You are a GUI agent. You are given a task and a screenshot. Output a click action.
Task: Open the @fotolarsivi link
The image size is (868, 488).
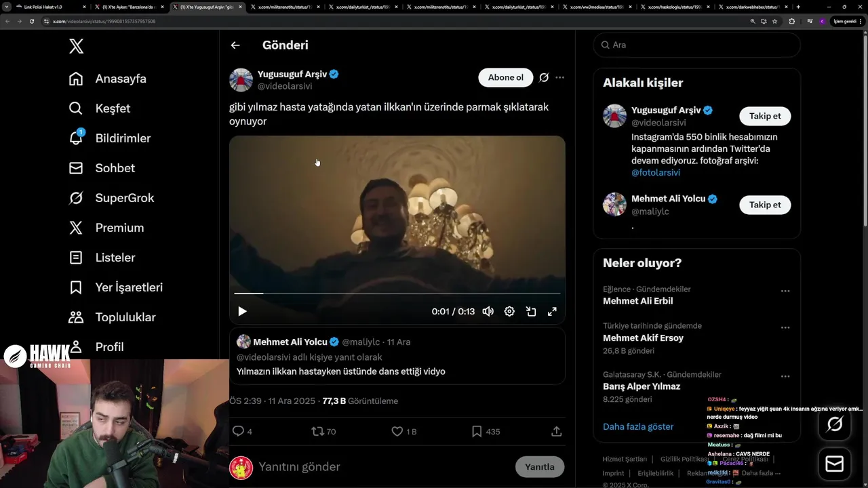pos(656,173)
